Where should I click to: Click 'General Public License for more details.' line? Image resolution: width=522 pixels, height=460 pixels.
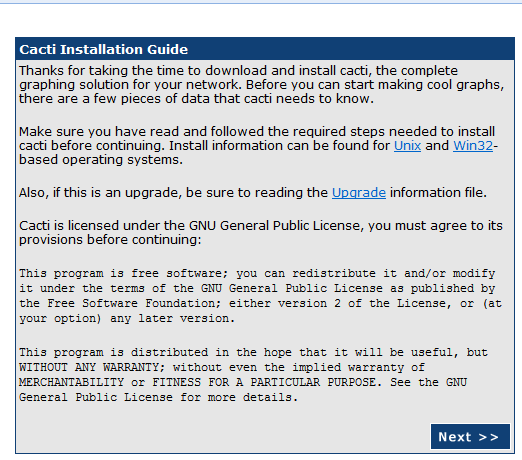point(158,397)
